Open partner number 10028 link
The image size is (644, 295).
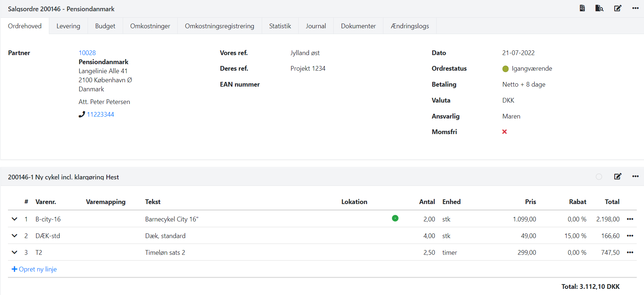[87, 53]
